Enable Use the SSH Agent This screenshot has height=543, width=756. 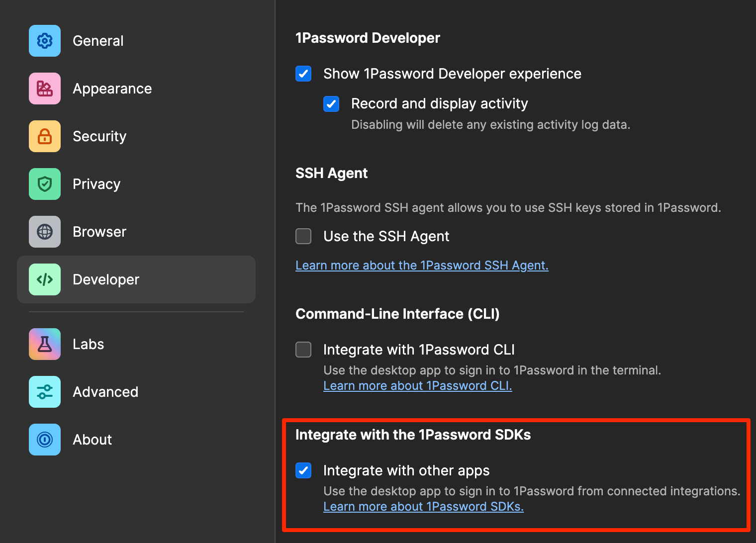tap(303, 236)
